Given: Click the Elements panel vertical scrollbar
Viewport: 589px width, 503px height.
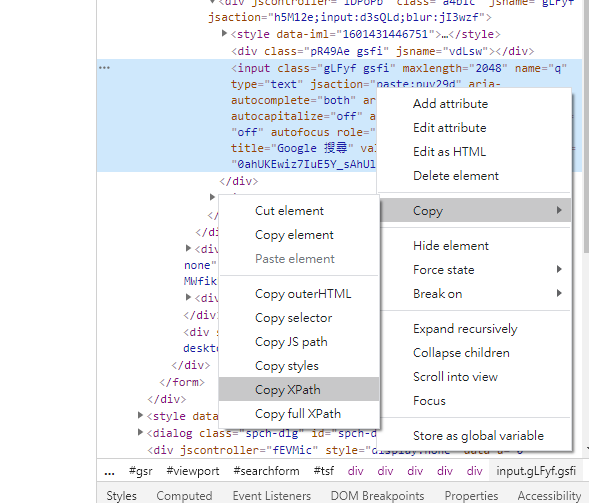Looking at the screenshot, I should click(x=586, y=126).
